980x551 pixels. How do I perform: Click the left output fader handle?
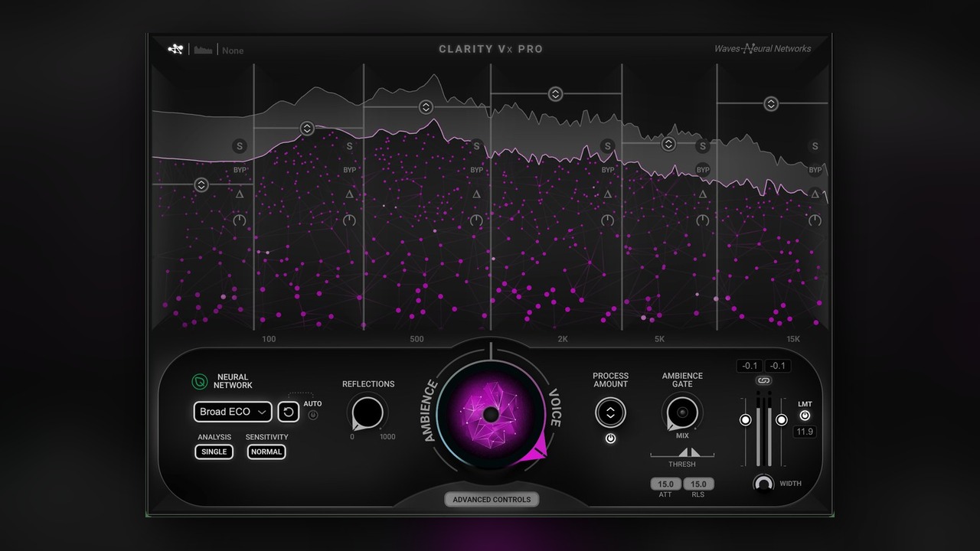click(746, 420)
